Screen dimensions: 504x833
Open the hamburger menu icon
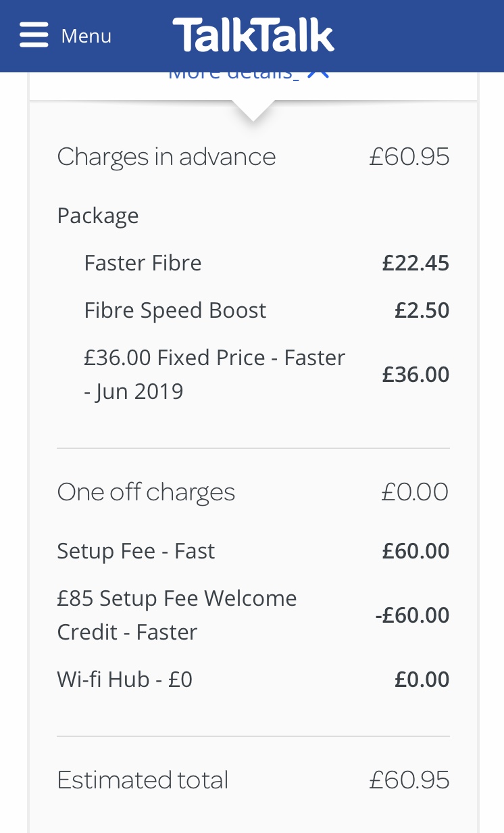[x=34, y=35]
